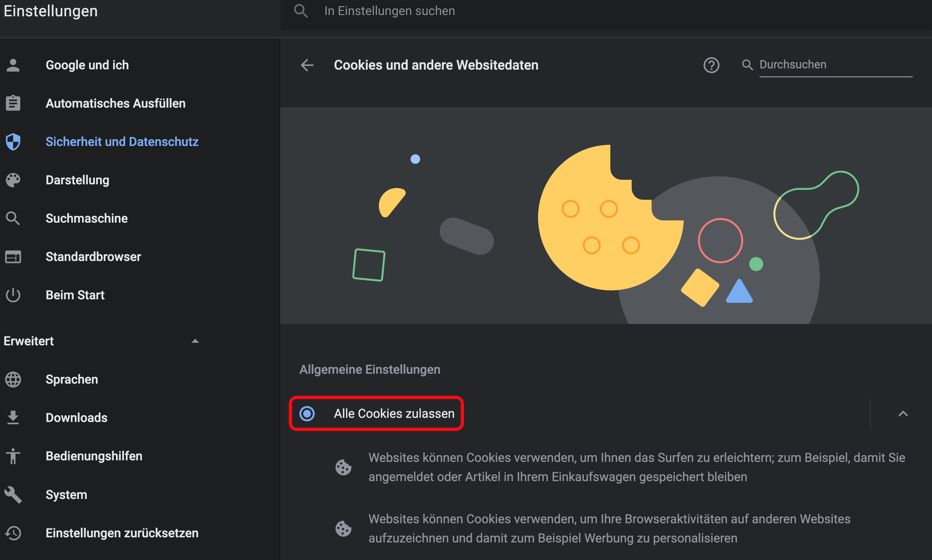Screen dimensions: 932x560
Task: Focus the Durchsuchen cookie search field
Action: [x=836, y=65]
